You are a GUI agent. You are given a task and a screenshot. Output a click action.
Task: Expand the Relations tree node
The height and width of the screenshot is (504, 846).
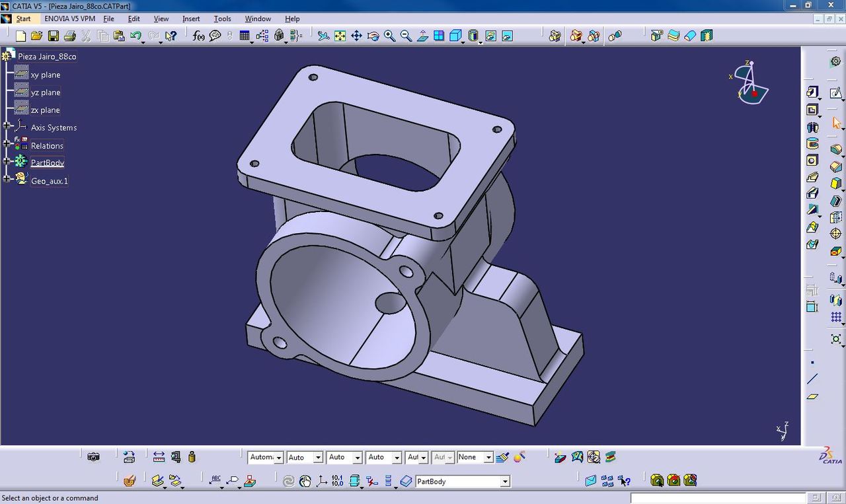(7, 143)
